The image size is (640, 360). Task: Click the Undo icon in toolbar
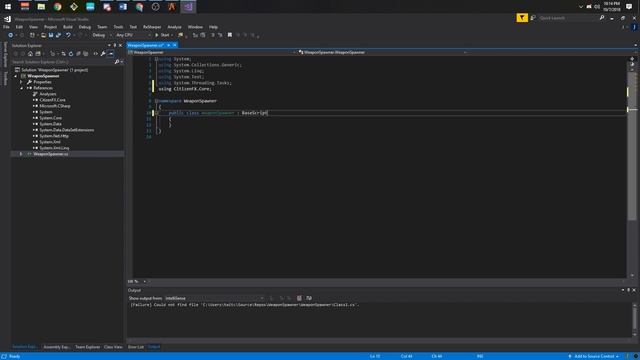68,36
